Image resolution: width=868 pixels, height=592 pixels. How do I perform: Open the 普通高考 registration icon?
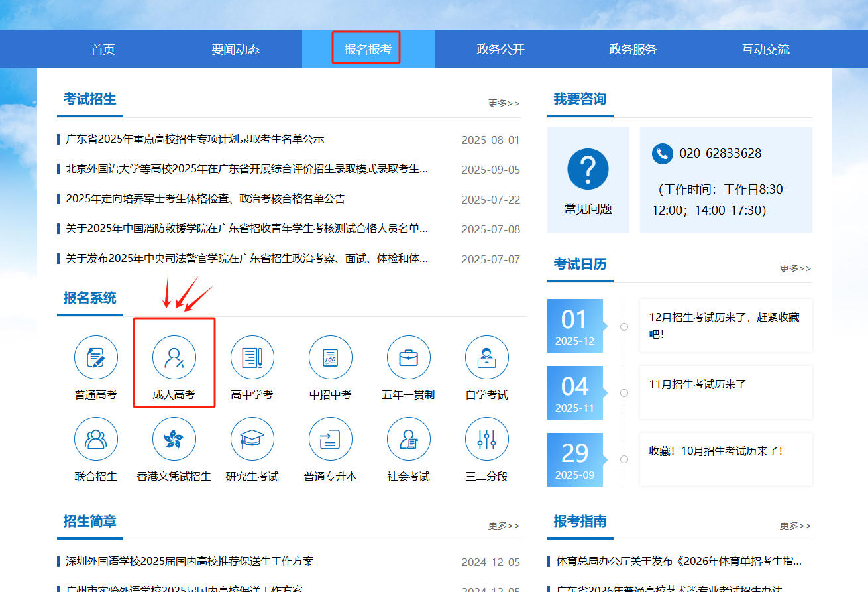point(96,358)
